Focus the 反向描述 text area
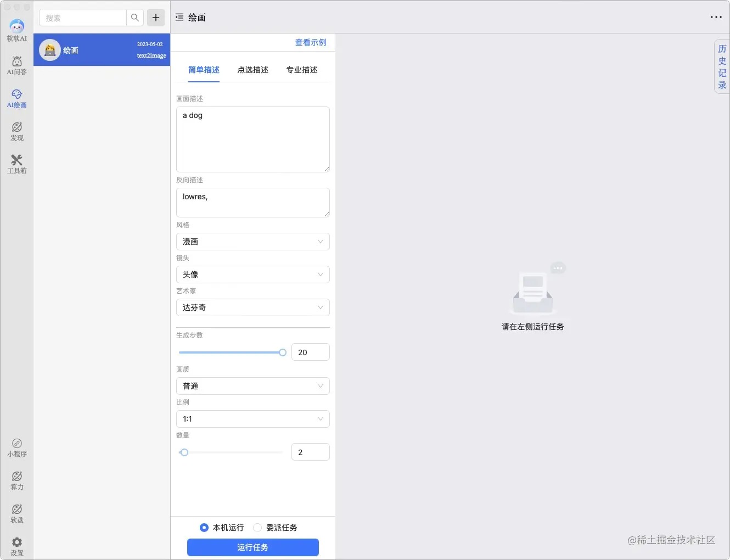This screenshot has height=560, width=730. [253, 203]
